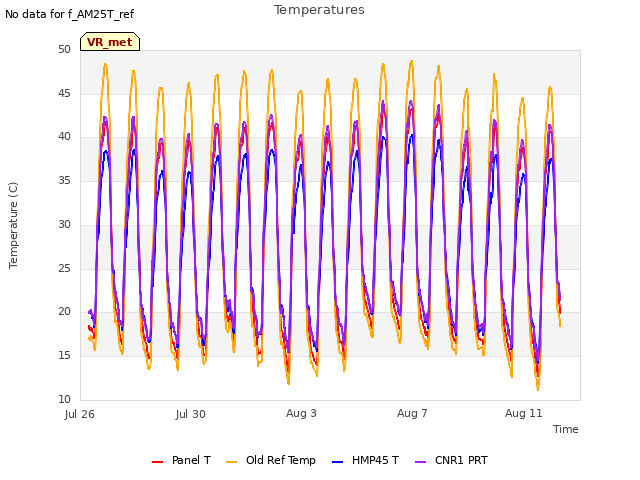Image resolution: width=640 pixels, height=480 pixels.
Task: Click the red Panel T legend swatch
Action: click(x=157, y=462)
